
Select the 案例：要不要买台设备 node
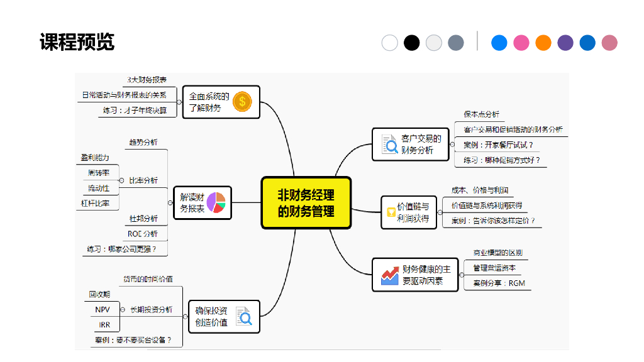(x=133, y=339)
